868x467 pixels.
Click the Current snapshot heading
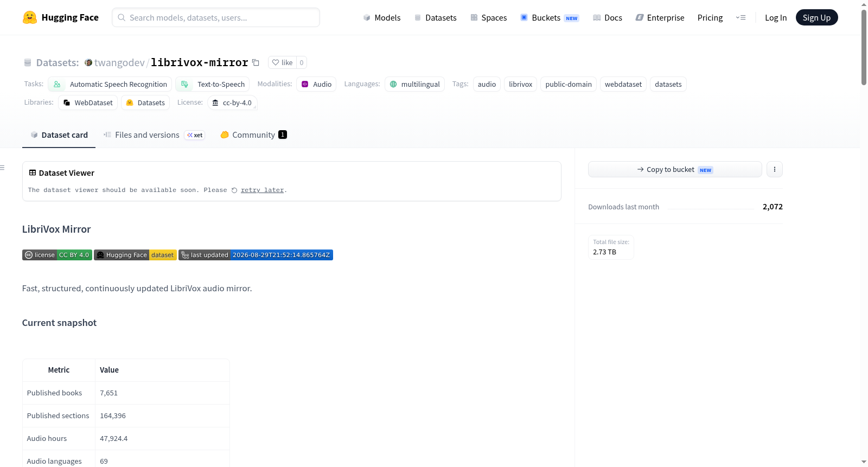59,323
